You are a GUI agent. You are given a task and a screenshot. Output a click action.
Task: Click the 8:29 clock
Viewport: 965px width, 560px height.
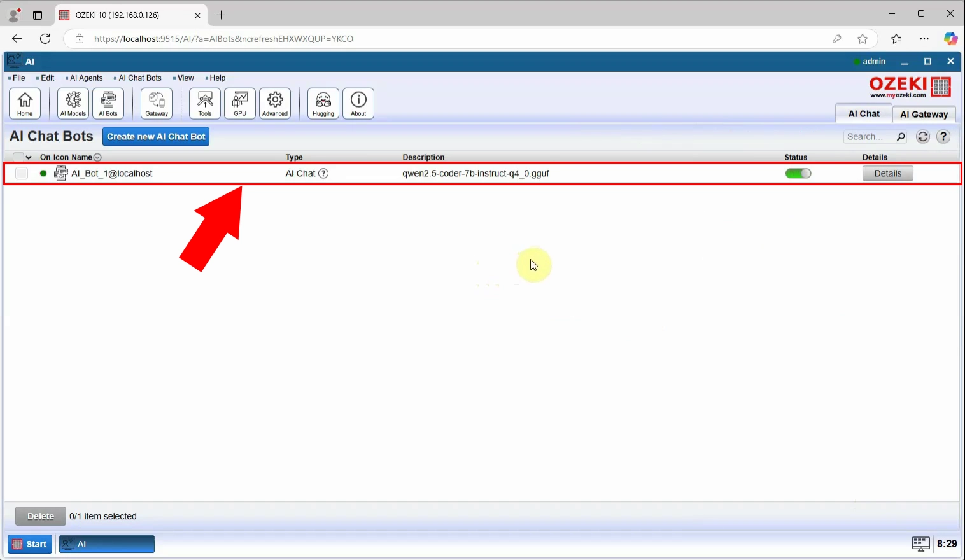(x=947, y=543)
